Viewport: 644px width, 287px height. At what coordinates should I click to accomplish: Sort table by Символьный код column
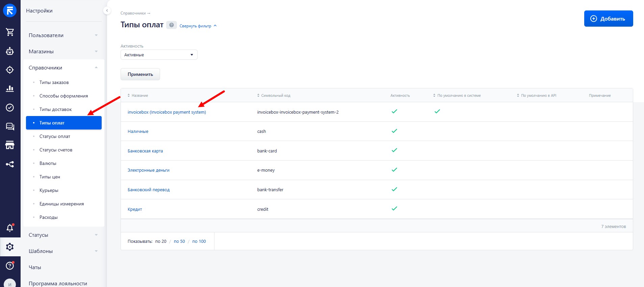274,95
